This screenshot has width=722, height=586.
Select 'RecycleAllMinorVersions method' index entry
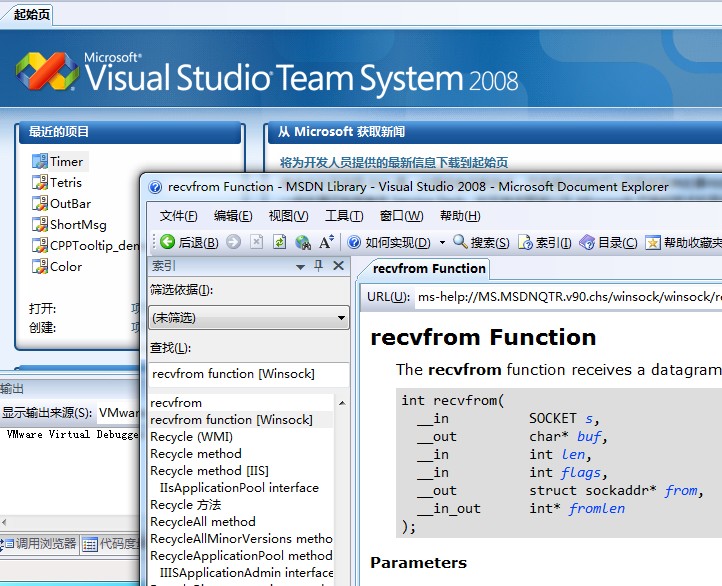[241, 539]
